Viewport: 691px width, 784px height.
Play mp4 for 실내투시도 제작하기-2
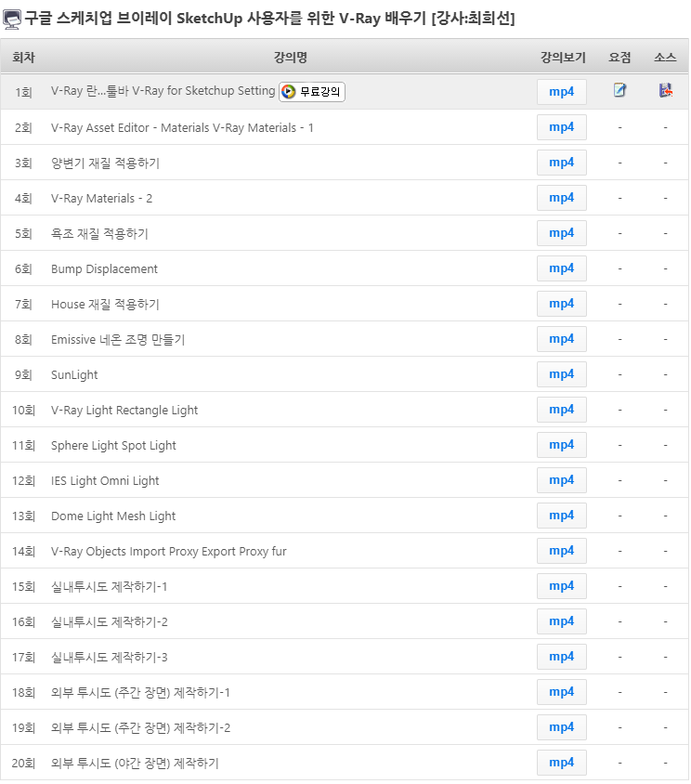click(562, 621)
